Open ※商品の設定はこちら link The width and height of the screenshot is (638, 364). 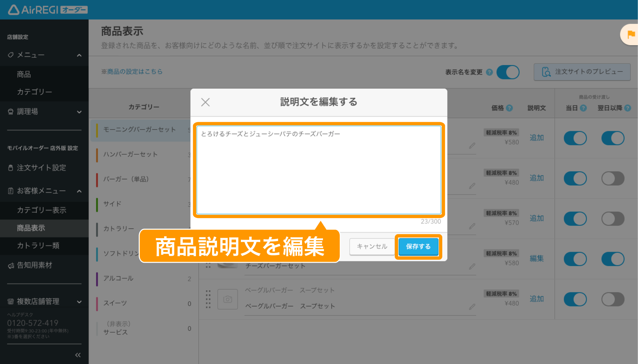click(132, 71)
